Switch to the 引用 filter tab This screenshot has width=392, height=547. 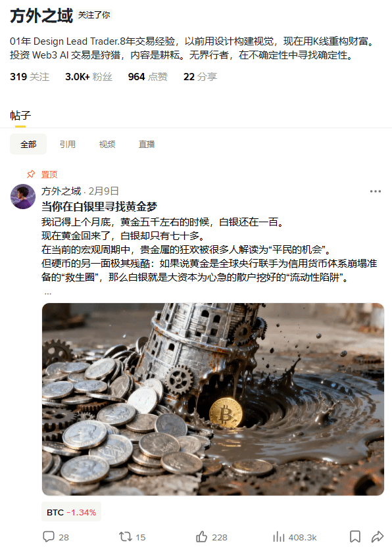pos(67,144)
